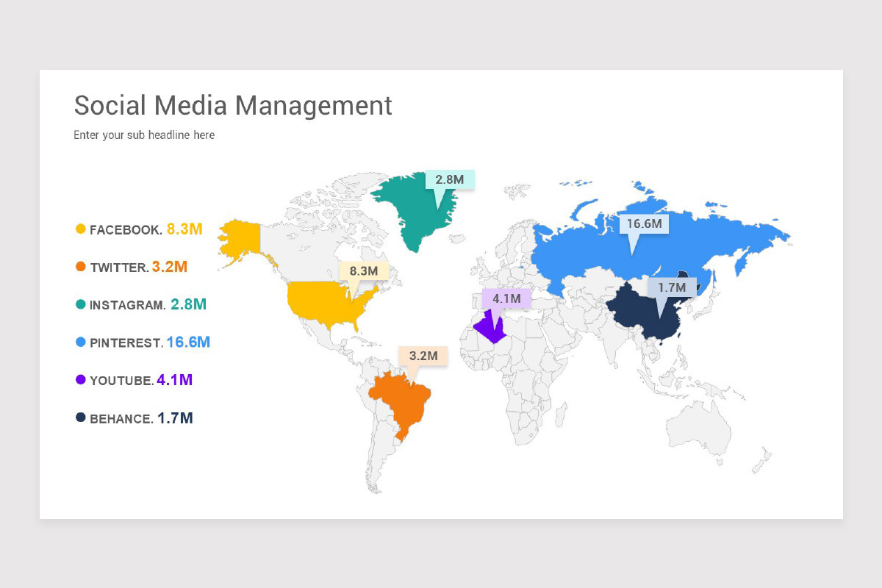Click the 'Enter your sub headline here' text
Viewport: 882px width, 588px height.
pos(144,135)
